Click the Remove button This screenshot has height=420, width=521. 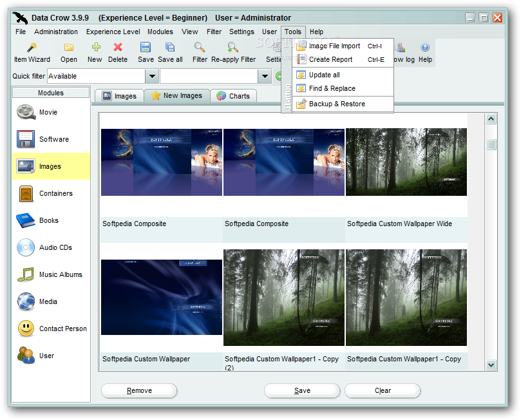139,390
